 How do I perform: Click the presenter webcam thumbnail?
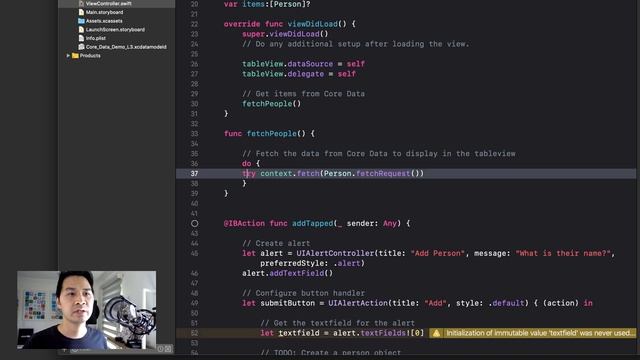[x=87, y=310]
